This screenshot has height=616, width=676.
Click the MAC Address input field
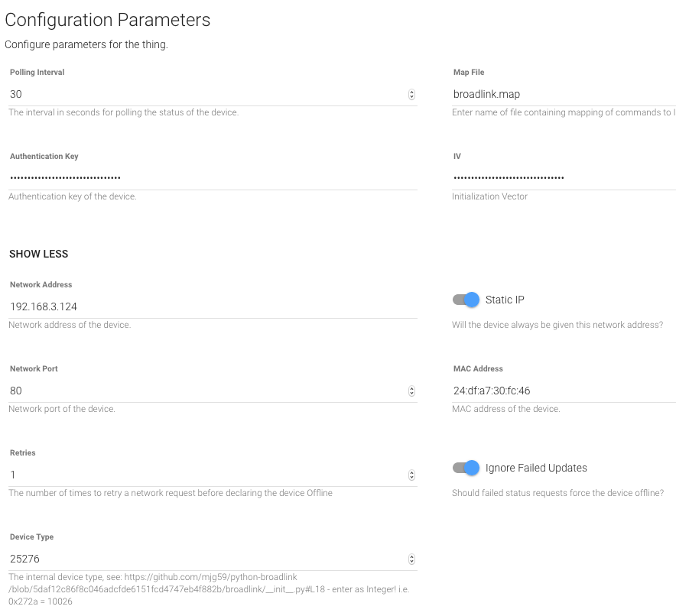(x=563, y=391)
